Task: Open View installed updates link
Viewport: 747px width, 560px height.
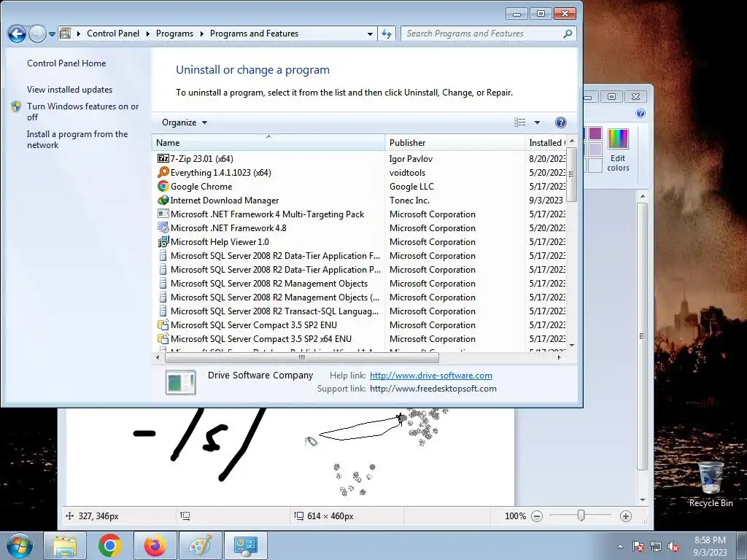Action: click(x=69, y=90)
